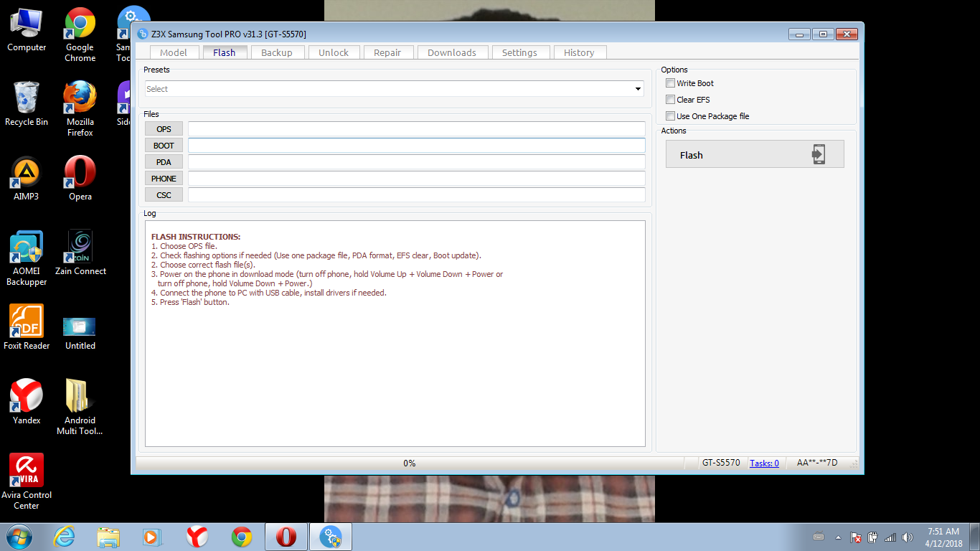The width and height of the screenshot is (980, 551).
Task: Focus the PHONE file path field
Action: [x=417, y=179]
